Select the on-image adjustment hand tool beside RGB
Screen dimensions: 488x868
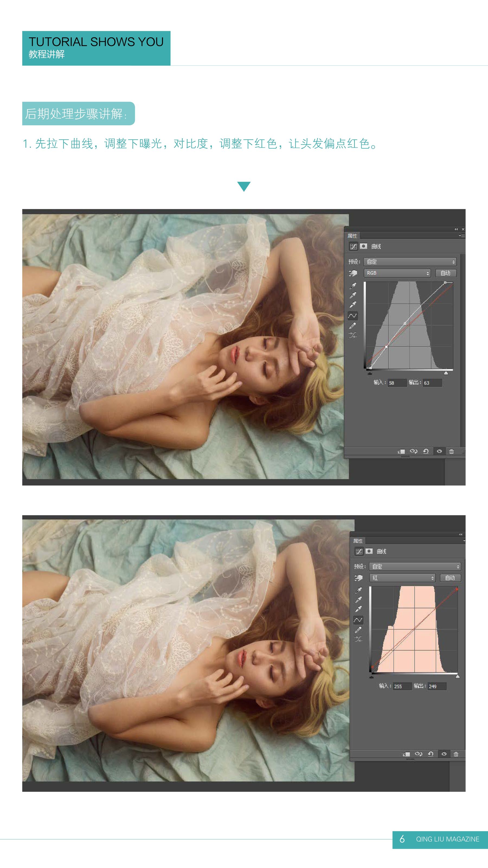click(353, 273)
